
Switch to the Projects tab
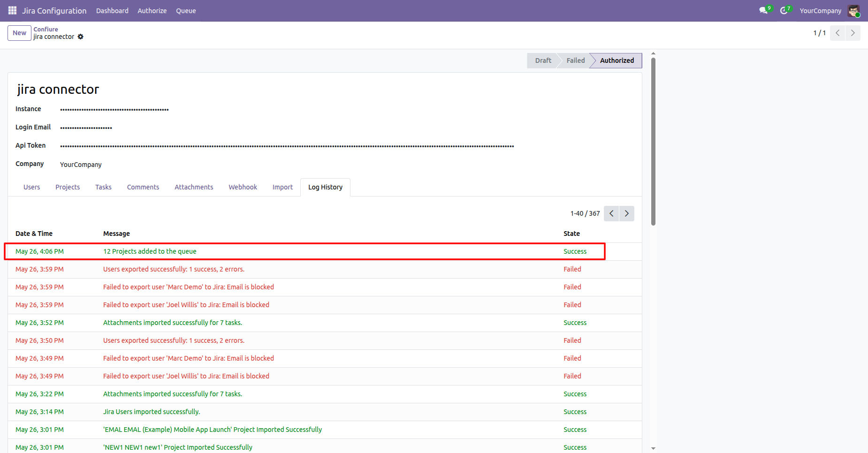68,187
